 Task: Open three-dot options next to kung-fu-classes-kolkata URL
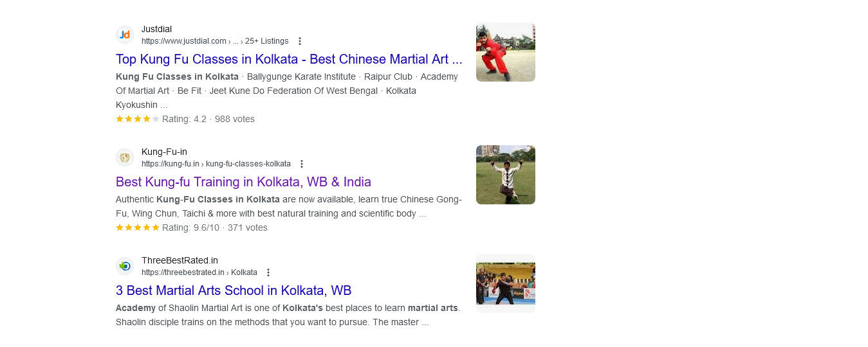tap(301, 164)
